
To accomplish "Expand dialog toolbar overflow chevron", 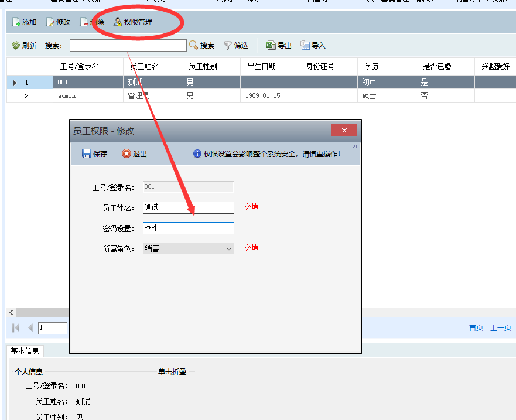I will click(355, 146).
